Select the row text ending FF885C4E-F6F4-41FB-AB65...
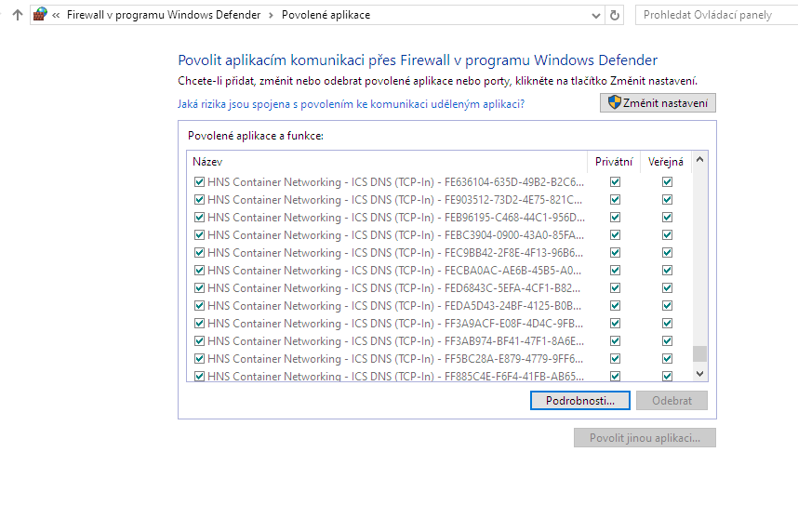 (395, 376)
